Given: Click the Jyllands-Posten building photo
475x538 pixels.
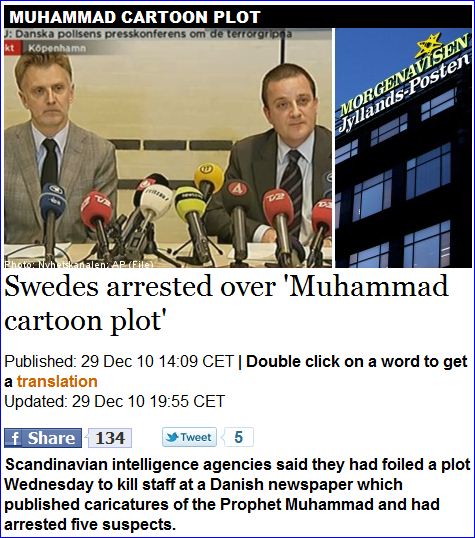Looking at the screenshot, I should [x=403, y=148].
